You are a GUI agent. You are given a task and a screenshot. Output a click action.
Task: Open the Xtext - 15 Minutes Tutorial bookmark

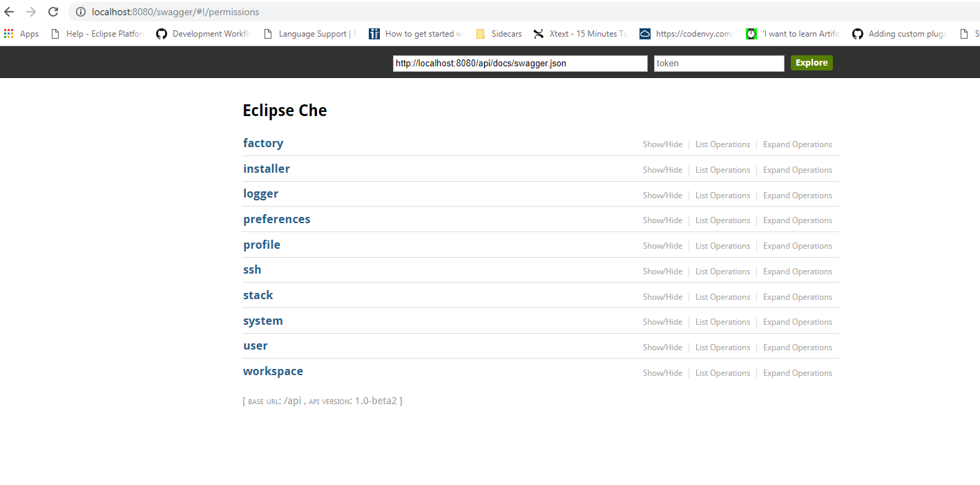coord(581,33)
